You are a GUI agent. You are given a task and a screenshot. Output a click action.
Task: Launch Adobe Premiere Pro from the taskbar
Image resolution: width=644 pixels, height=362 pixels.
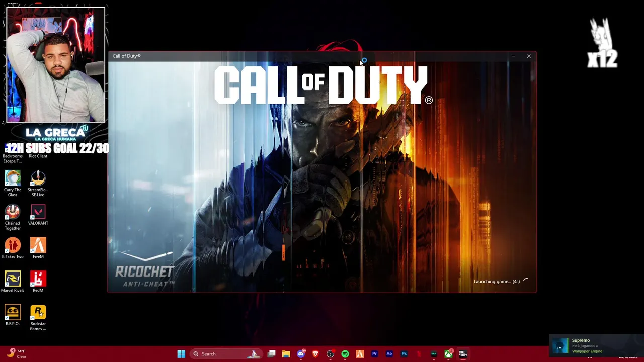(x=374, y=354)
